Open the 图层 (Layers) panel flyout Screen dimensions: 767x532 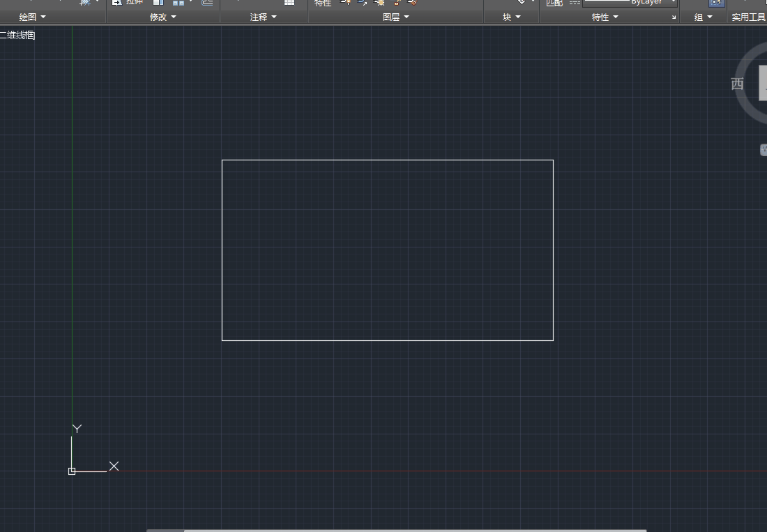tap(395, 17)
